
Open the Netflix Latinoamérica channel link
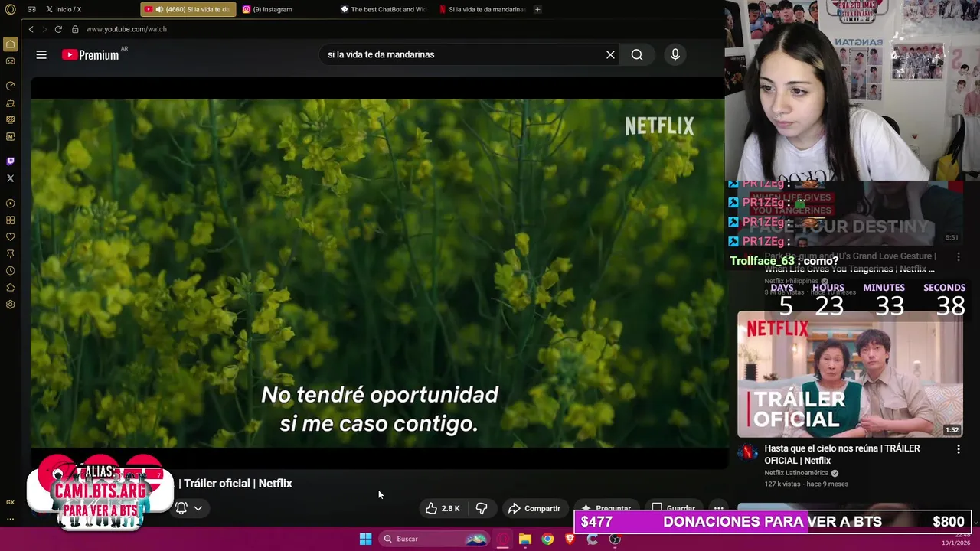pos(796,473)
